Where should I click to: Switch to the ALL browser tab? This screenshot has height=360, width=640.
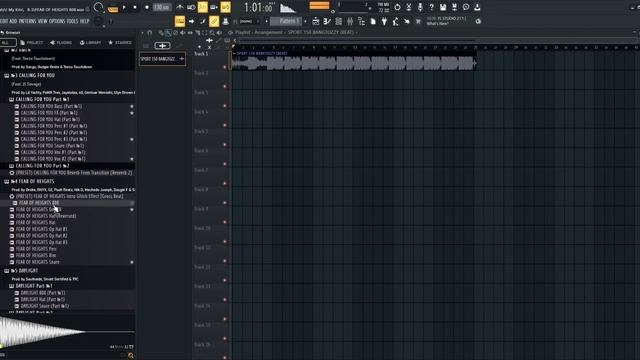pos(7,42)
